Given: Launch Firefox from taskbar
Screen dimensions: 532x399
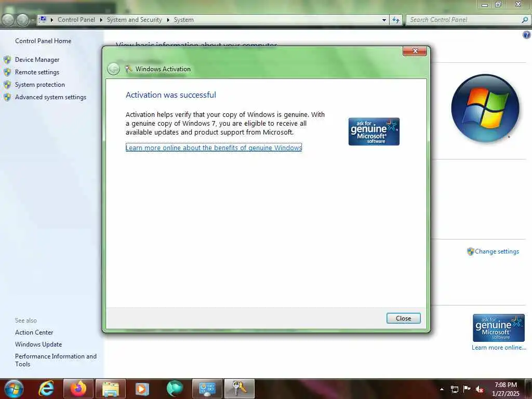Looking at the screenshot, I should (x=78, y=389).
